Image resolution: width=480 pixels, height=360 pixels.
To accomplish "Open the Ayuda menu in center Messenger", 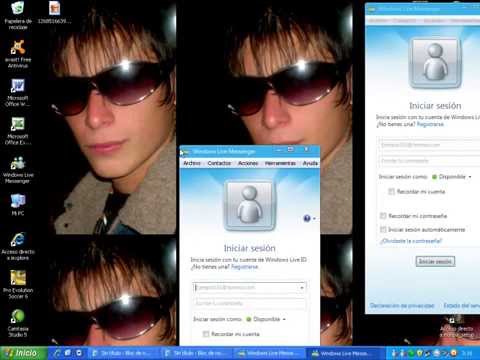I will (x=310, y=163).
